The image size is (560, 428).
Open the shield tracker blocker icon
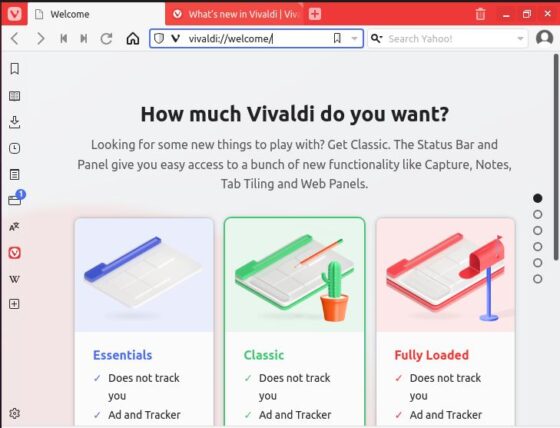point(159,38)
